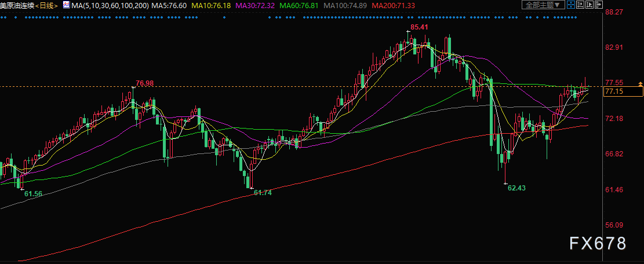Screen dimensions: 644x264
Task: Click the current price tag 77.15
Action: (x=623, y=92)
